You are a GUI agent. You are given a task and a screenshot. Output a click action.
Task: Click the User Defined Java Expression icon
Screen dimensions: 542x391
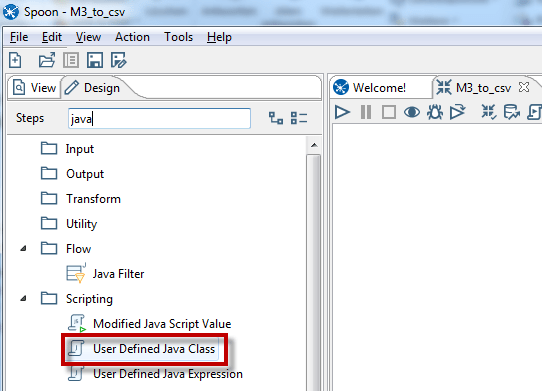tap(76, 374)
